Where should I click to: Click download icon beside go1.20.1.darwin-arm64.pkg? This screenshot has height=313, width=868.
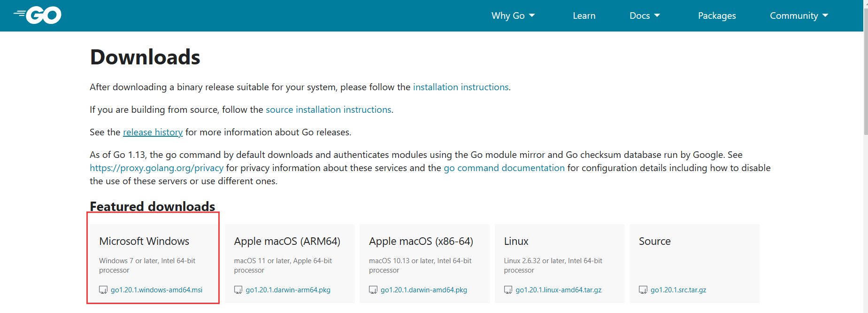pos(238,290)
